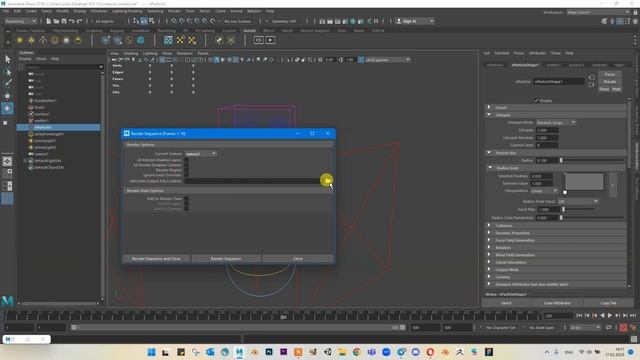Click the undo arrow icon
Viewport: 640px width, 360px height.
point(72,21)
